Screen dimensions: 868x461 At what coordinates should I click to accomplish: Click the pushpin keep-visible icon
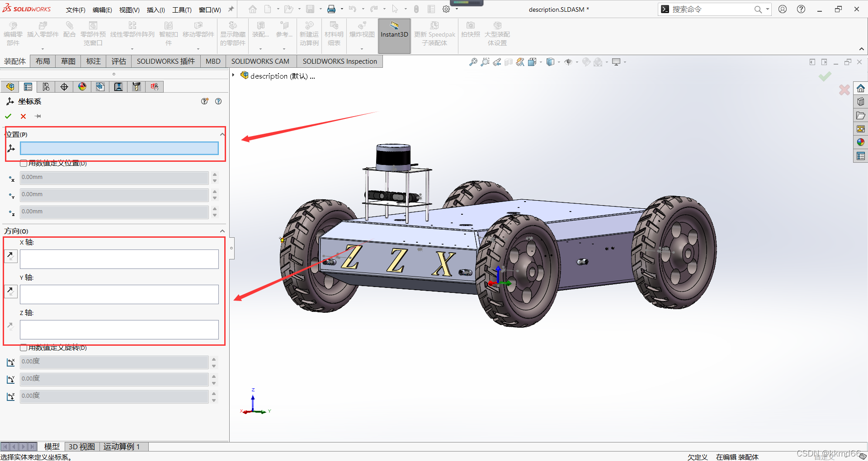[x=38, y=116]
